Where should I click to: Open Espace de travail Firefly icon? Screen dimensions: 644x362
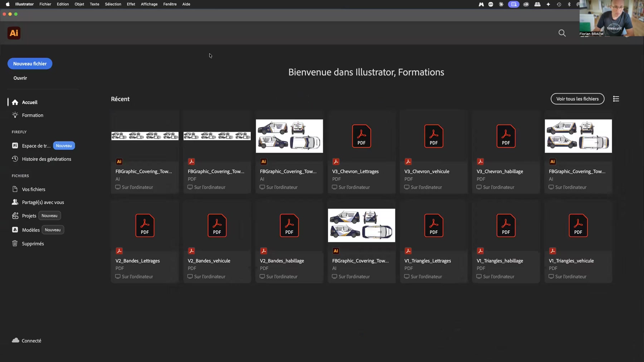click(x=15, y=145)
